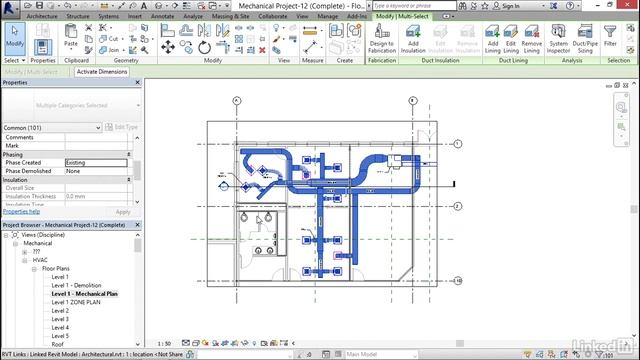Select the Rotate tool
The width and height of the screenshot is (640, 360).
204,48
